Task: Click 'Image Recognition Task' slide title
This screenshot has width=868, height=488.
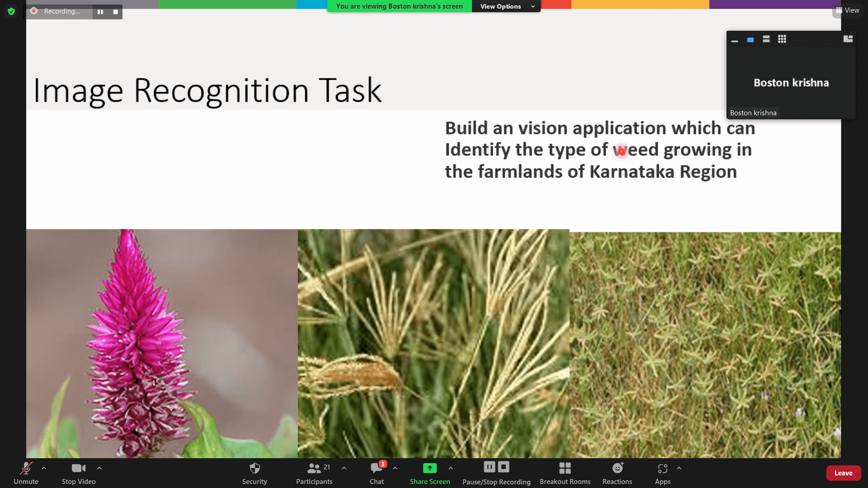Action: (x=208, y=91)
